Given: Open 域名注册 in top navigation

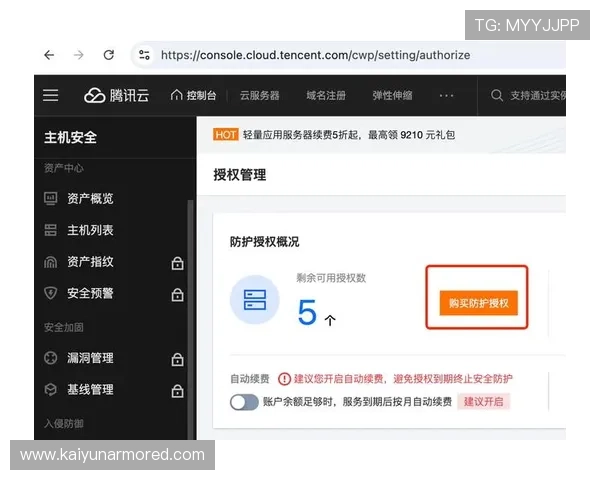Looking at the screenshot, I should 326,95.
